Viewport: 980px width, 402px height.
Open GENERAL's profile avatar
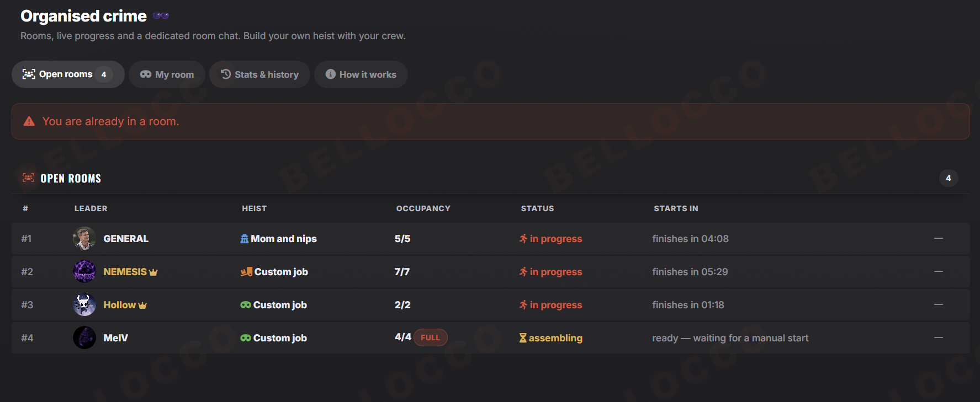click(x=84, y=238)
